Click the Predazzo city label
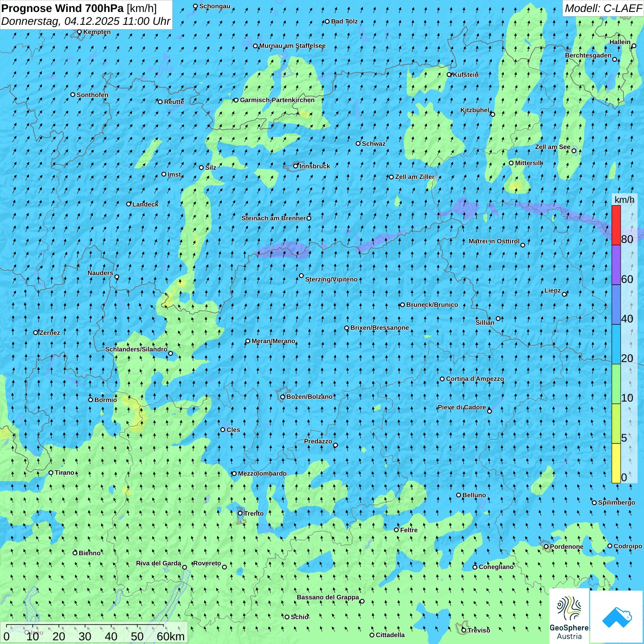The width and height of the screenshot is (644, 644). point(318,441)
